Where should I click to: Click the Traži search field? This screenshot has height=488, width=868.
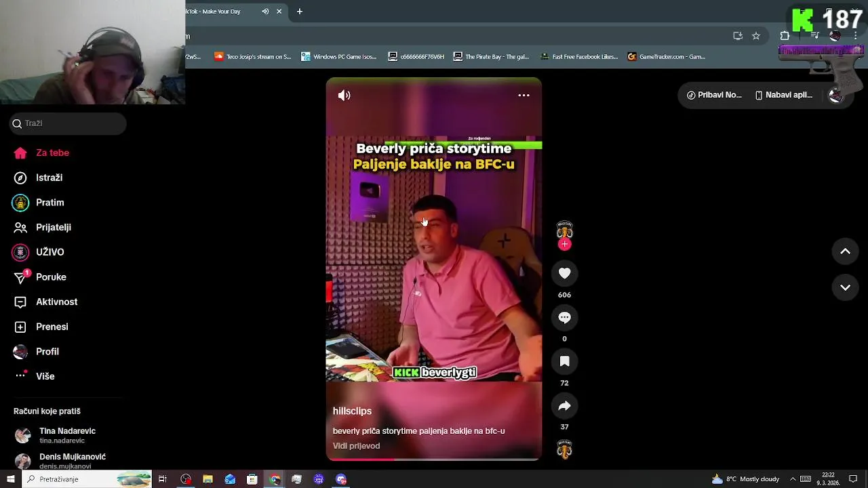pos(68,123)
